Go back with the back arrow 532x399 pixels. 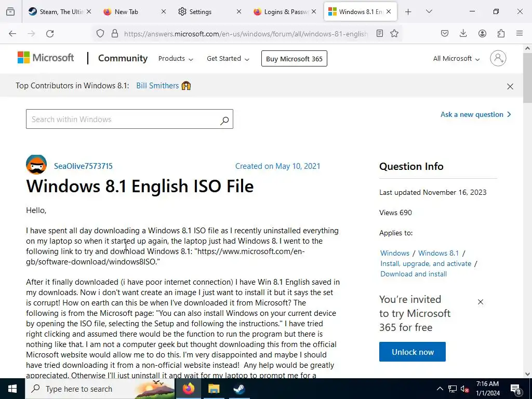(x=12, y=33)
